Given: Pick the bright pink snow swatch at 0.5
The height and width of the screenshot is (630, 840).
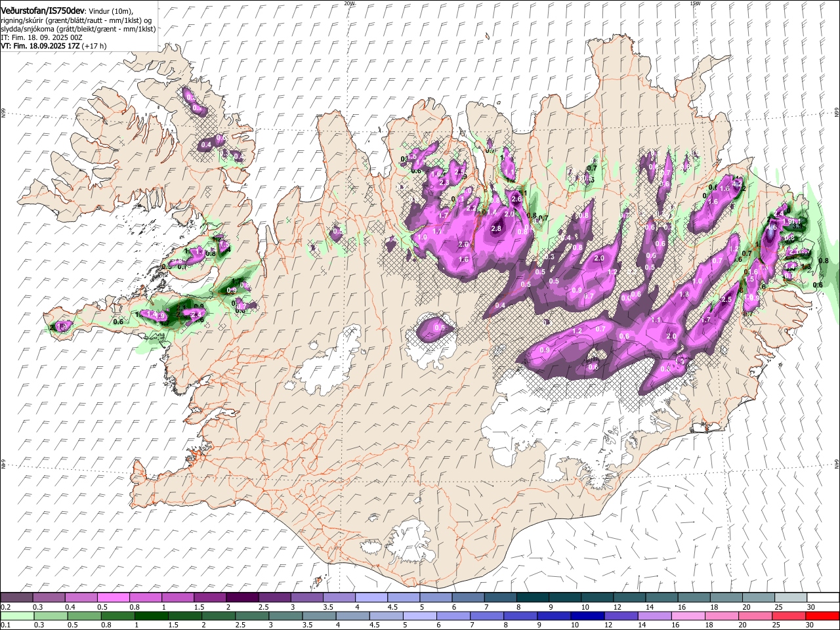Looking at the screenshot, I should 113,598.
